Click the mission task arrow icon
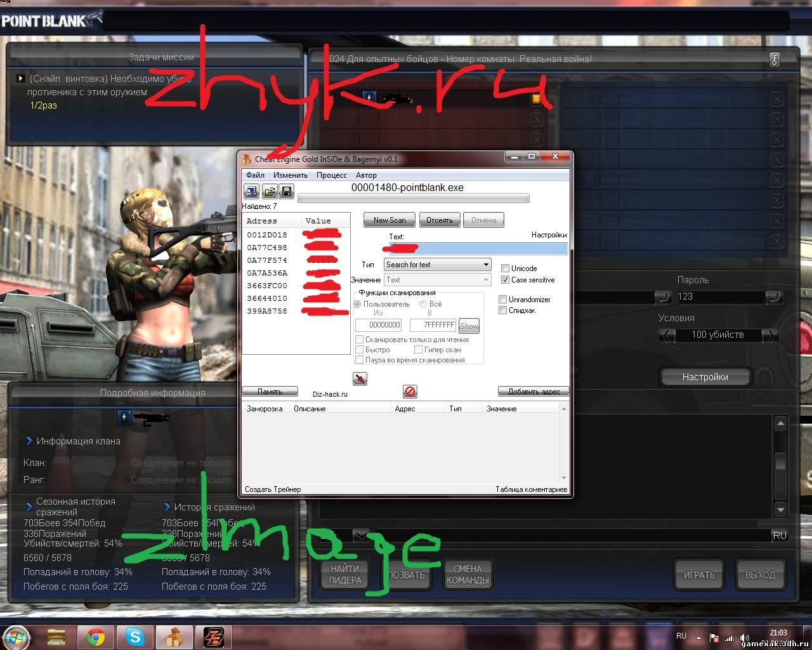The width and height of the screenshot is (812, 650). pyautogui.click(x=20, y=79)
